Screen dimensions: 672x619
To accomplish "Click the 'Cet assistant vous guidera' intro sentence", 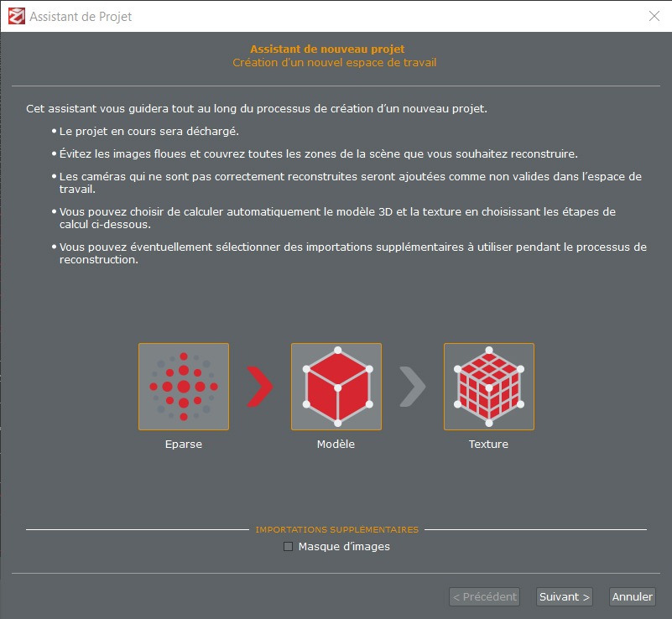I will [x=257, y=109].
